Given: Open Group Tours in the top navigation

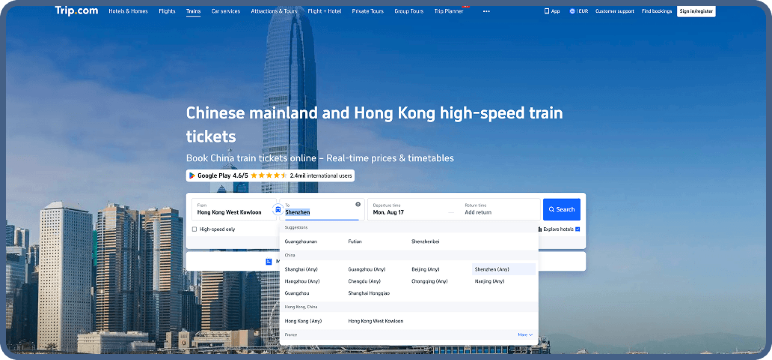Looking at the screenshot, I should pyautogui.click(x=409, y=11).
